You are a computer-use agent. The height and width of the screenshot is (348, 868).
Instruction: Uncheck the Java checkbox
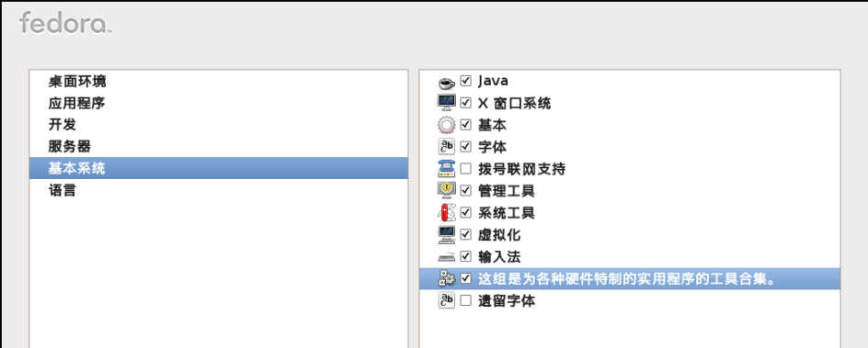465,81
